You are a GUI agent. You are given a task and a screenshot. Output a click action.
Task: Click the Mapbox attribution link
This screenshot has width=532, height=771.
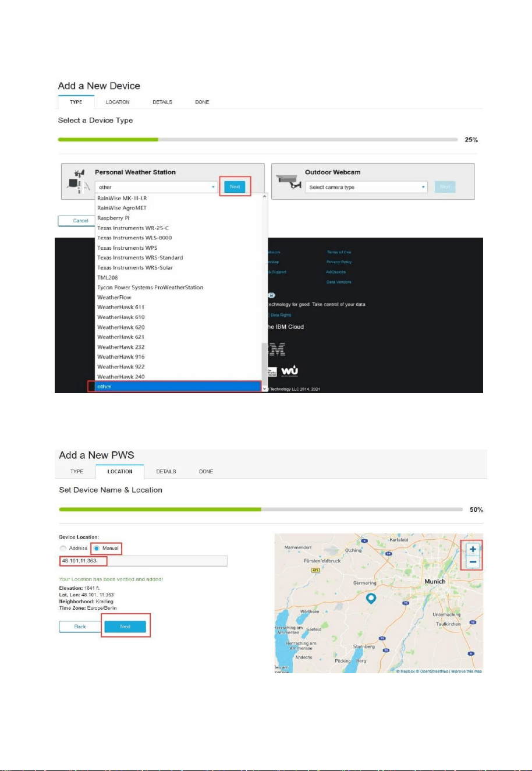tap(406, 671)
